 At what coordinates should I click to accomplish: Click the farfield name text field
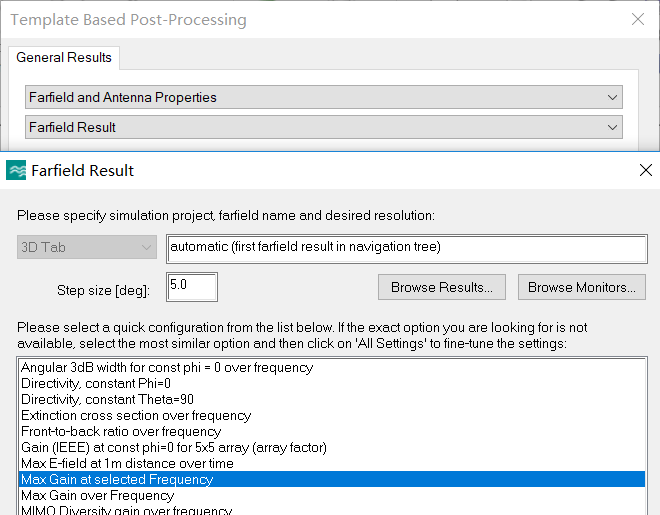click(x=407, y=249)
